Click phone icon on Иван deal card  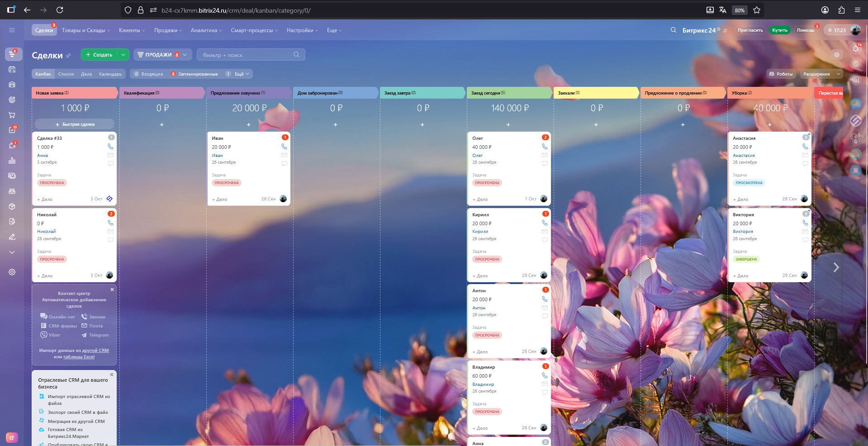(284, 147)
